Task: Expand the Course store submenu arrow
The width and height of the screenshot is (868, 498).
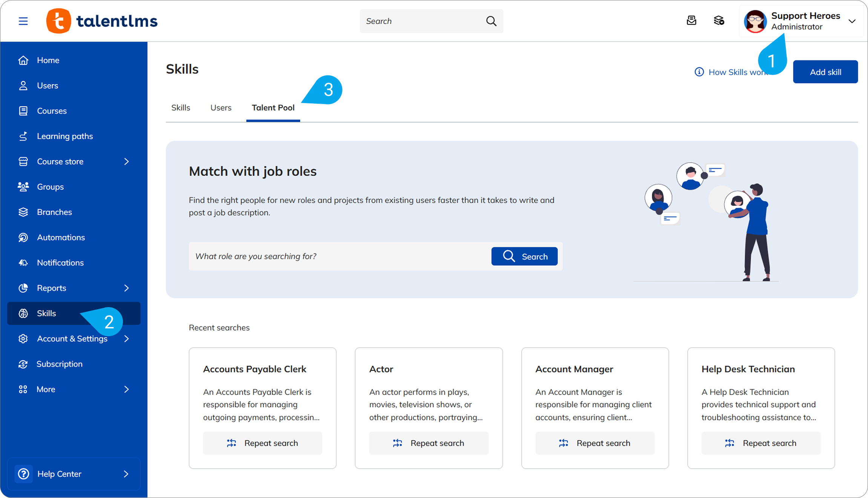Action: pyautogui.click(x=126, y=161)
